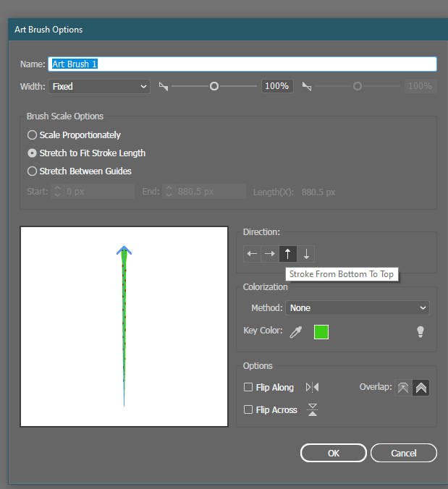This screenshot has height=489, width=448.
Task: Click the minimum width flip icon beside the slider
Action: click(164, 86)
